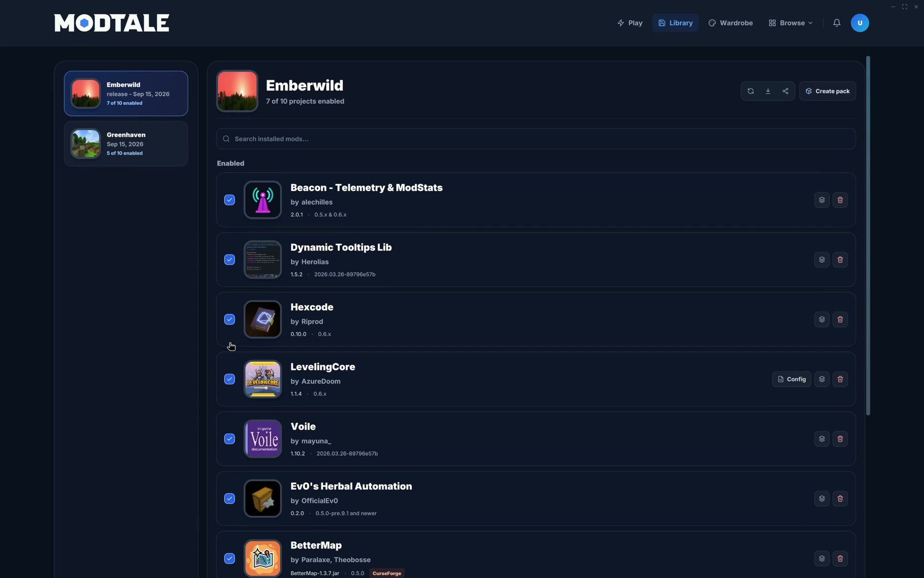Delete the Hexcode mod

840,319
